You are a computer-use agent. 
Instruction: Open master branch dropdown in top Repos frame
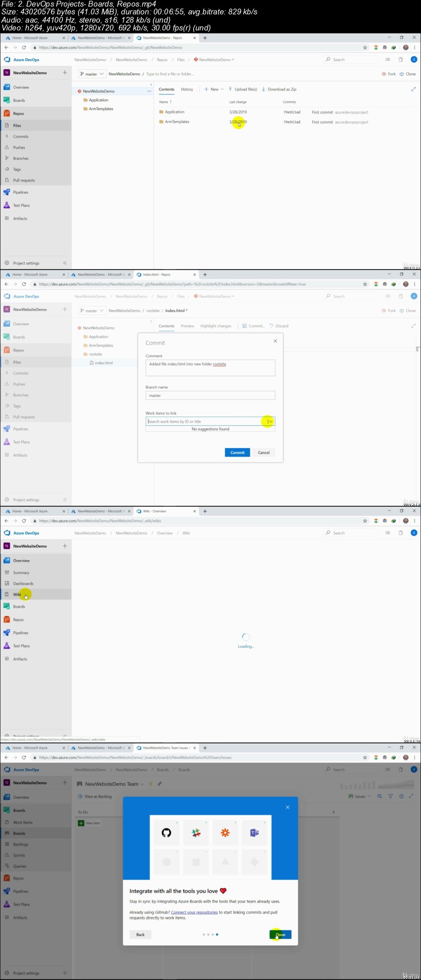[x=93, y=74]
